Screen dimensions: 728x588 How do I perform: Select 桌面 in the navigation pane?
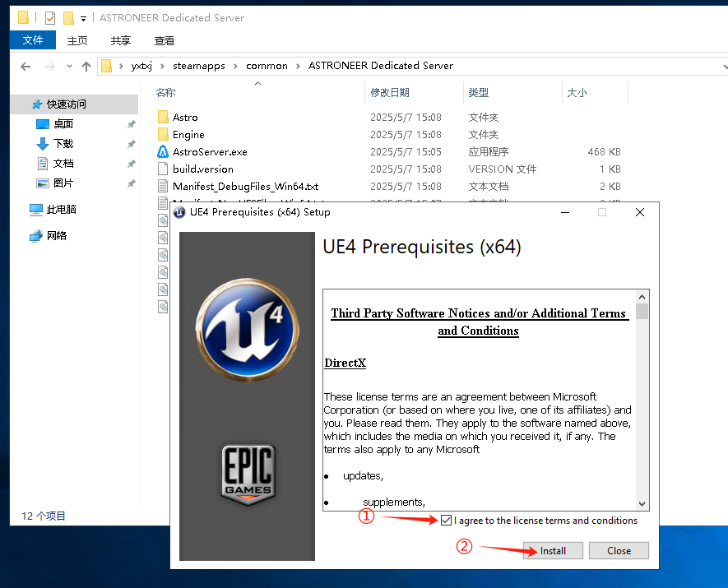tap(63, 124)
